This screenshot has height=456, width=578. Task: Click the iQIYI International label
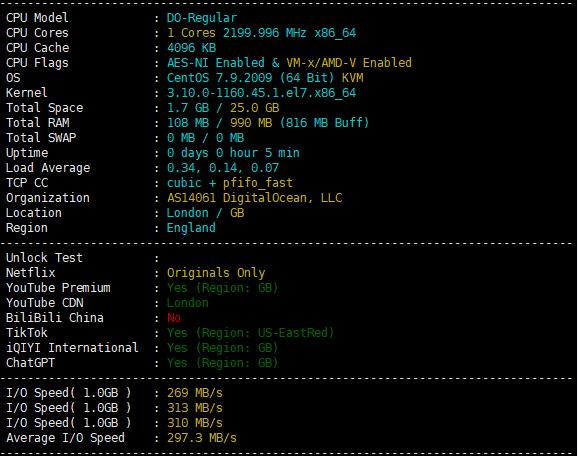(72, 348)
